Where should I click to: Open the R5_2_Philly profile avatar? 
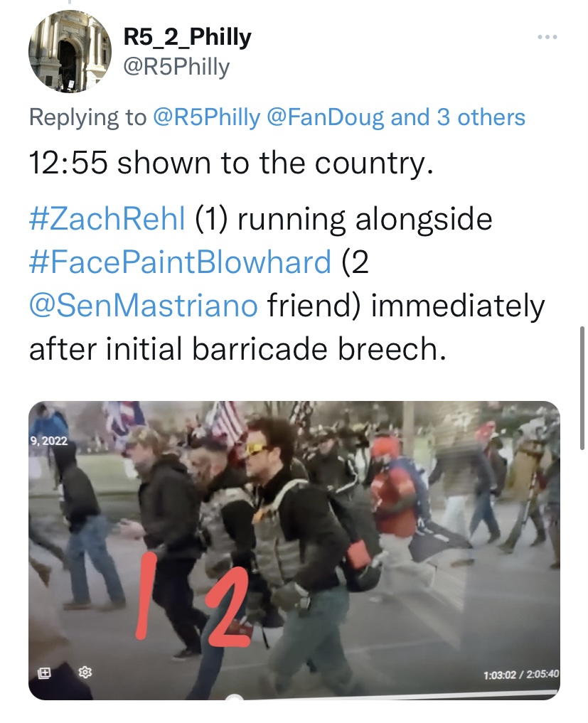(x=70, y=51)
